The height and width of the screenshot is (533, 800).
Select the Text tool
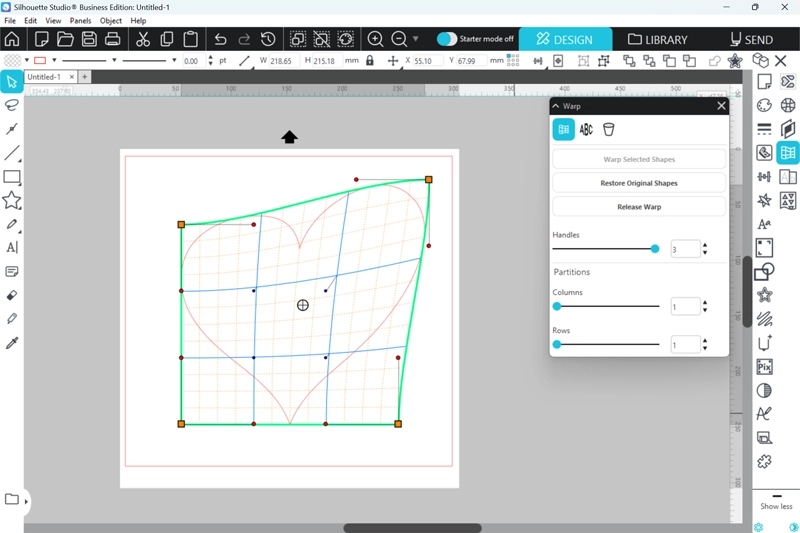pos(12,248)
